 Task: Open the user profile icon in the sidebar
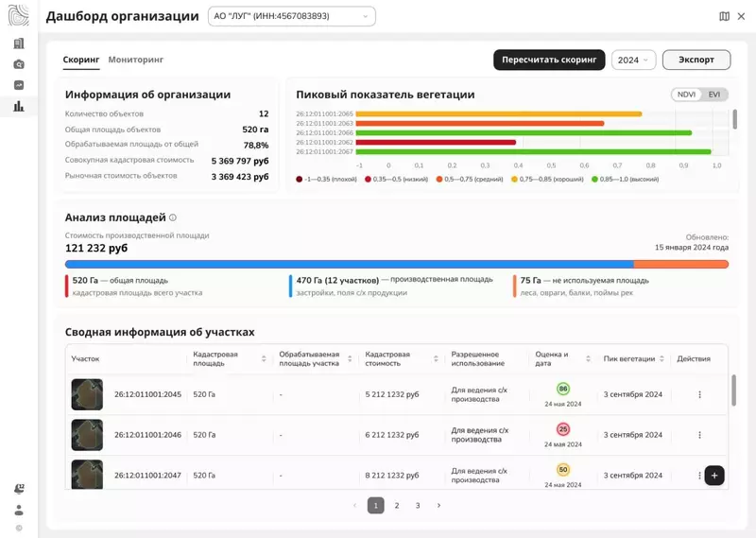click(x=19, y=510)
